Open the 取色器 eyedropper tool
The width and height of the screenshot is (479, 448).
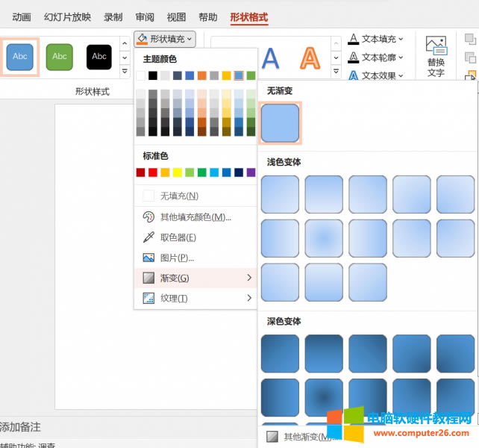coord(178,237)
